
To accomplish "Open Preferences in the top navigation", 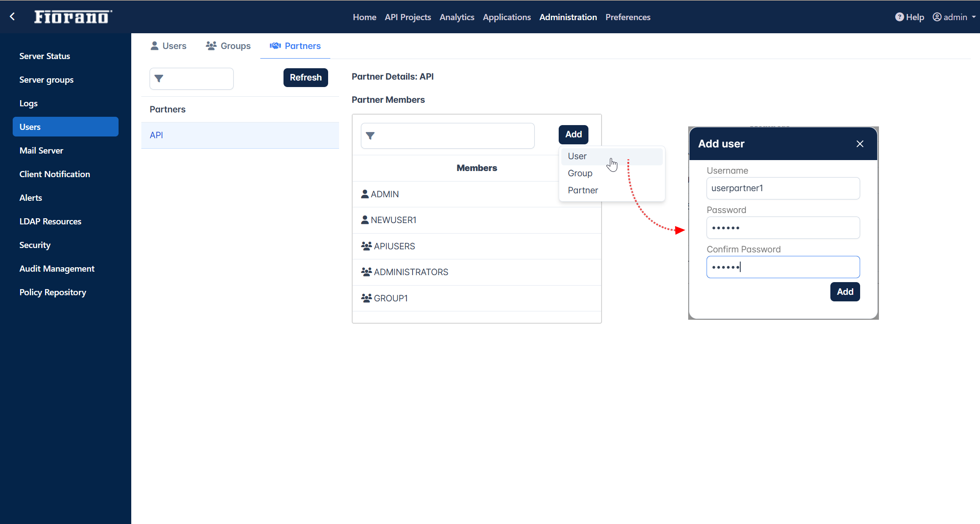I will tap(628, 17).
